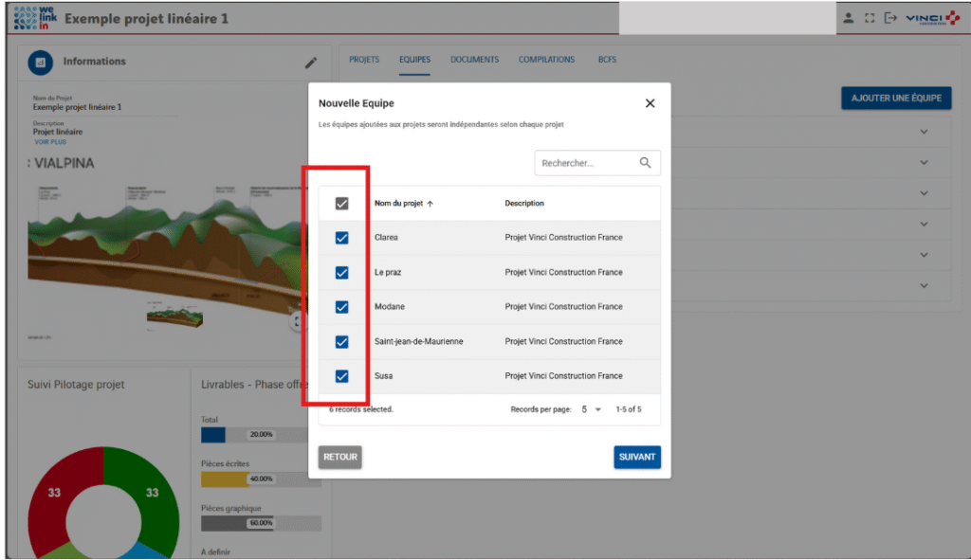The height and width of the screenshot is (560, 971).
Task: Click the SUIVANT button
Action: point(636,457)
